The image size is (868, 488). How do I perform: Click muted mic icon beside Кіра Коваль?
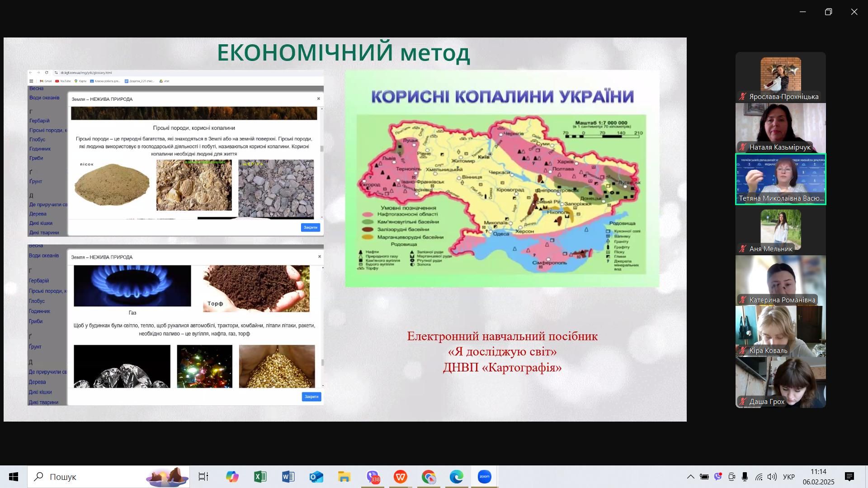742,350
